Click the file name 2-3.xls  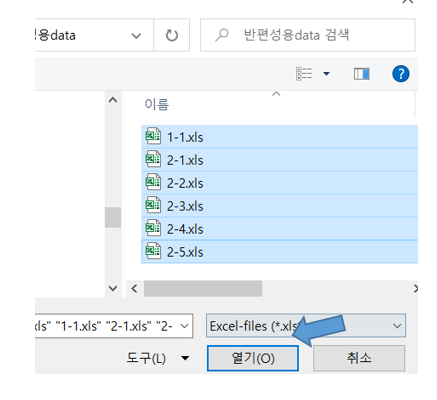[x=185, y=206]
